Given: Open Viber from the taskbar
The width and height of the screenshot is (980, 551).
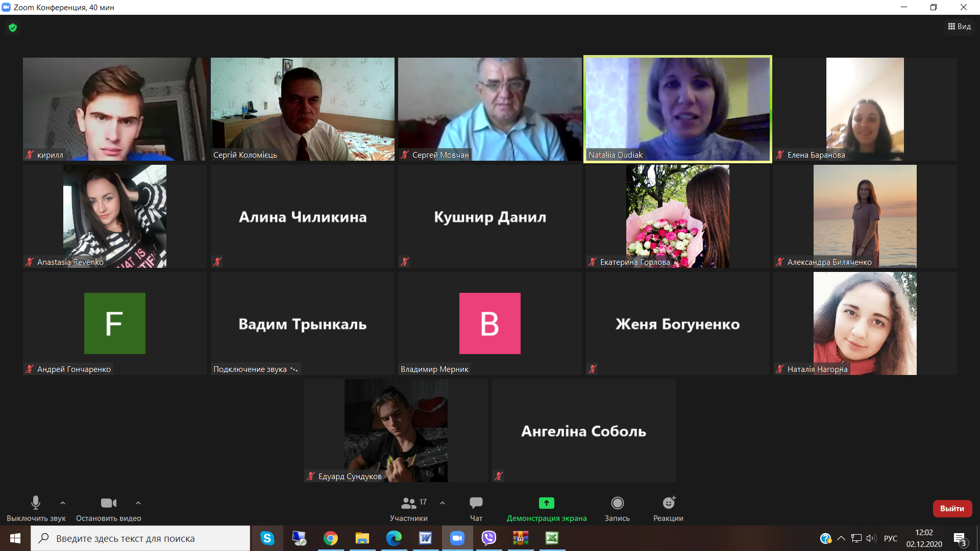Looking at the screenshot, I should [488, 538].
